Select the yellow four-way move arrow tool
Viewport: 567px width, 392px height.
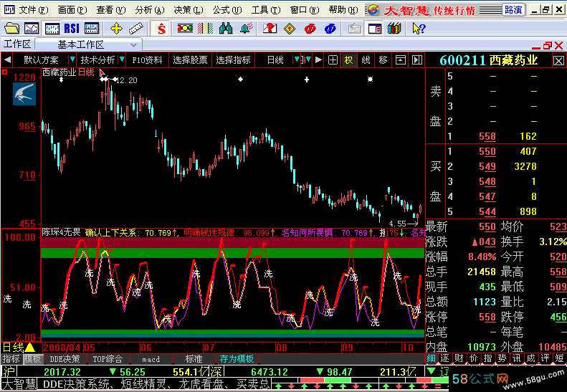click(x=116, y=28)
